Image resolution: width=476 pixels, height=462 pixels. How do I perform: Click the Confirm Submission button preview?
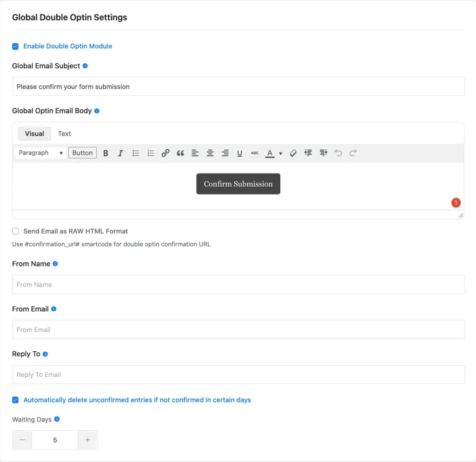click(x=238, y=184)
